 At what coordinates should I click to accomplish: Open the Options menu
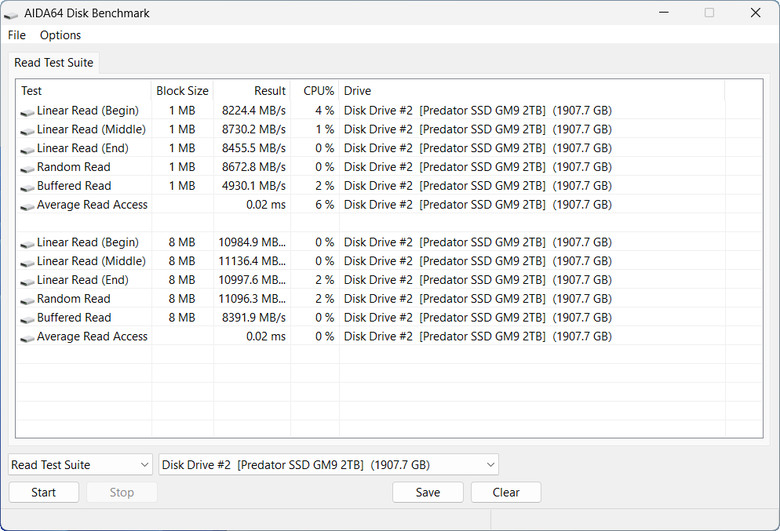coord(60,35)
